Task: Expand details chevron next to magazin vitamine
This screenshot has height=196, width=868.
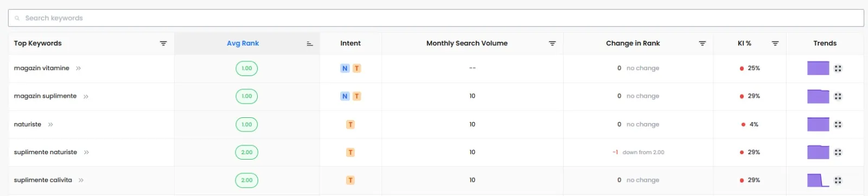Action: (x=79, y=68)
